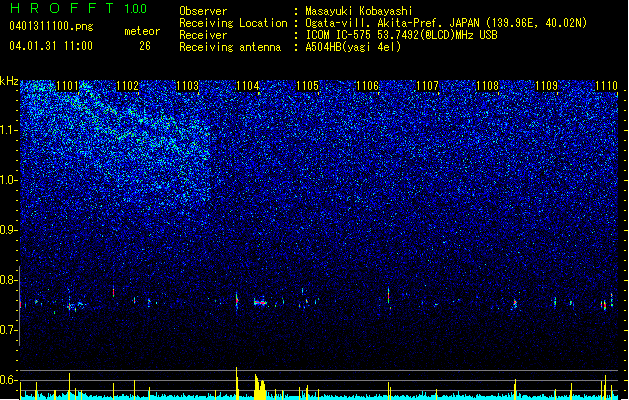
Task: Click the 1110 time marker
Action: coord(607,86)
